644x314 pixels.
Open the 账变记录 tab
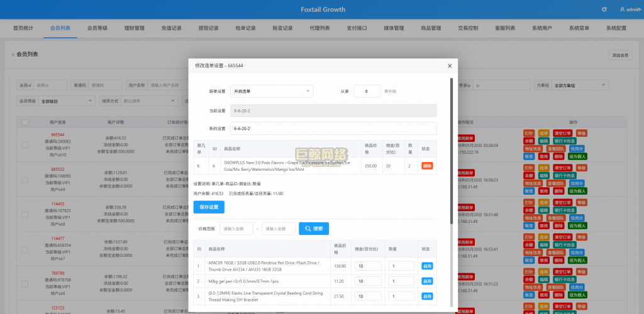click(x=282, y=28)
